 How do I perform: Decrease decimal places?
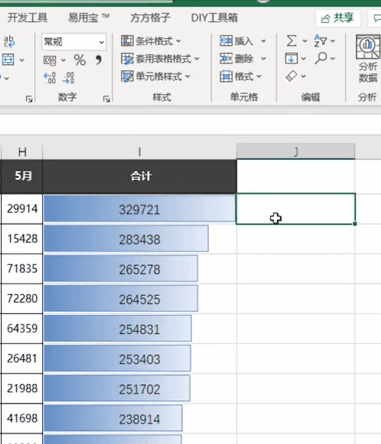pos(68,78)
